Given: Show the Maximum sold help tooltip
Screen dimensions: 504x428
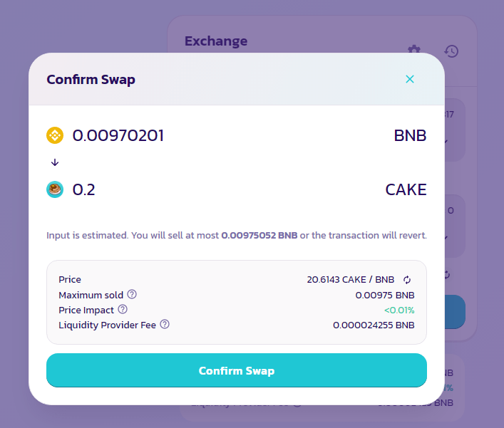Looking at the screenshot, I should (132, 294).
